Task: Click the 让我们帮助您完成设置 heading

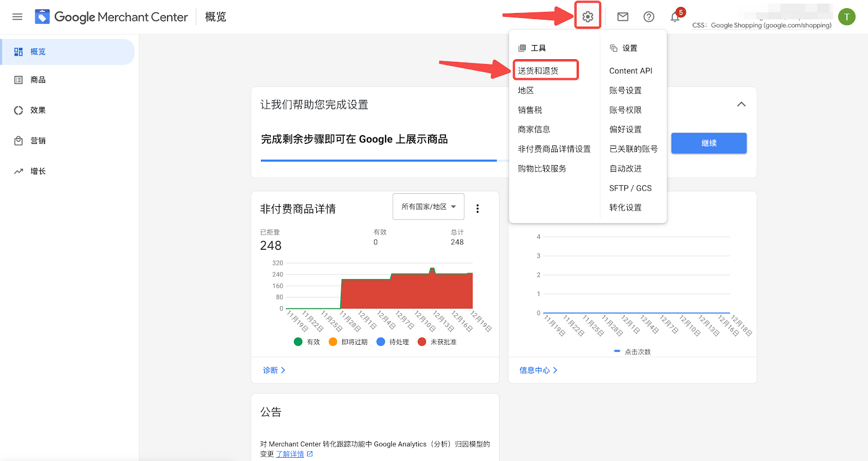Action: [314, 105]
